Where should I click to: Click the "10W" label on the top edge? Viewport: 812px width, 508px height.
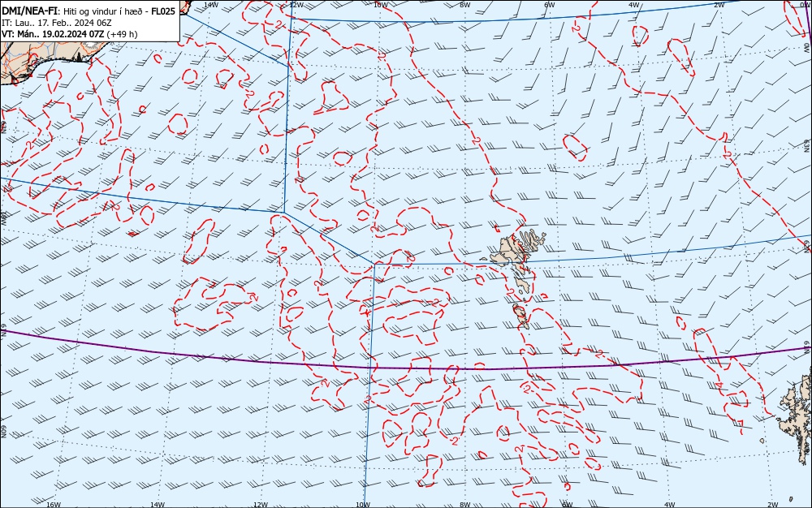pyautogui.click(x=381, y=4)
